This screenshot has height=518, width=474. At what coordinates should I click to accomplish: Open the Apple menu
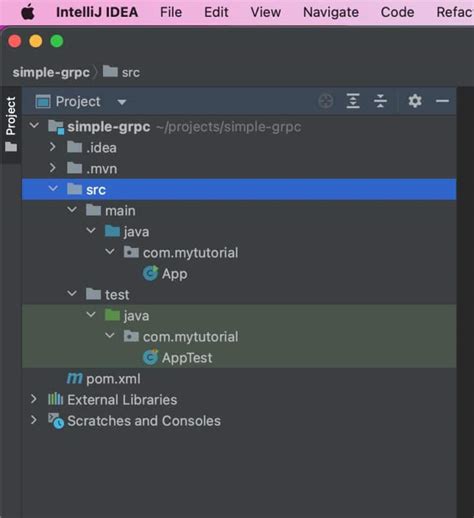click(x=28, y=12)
